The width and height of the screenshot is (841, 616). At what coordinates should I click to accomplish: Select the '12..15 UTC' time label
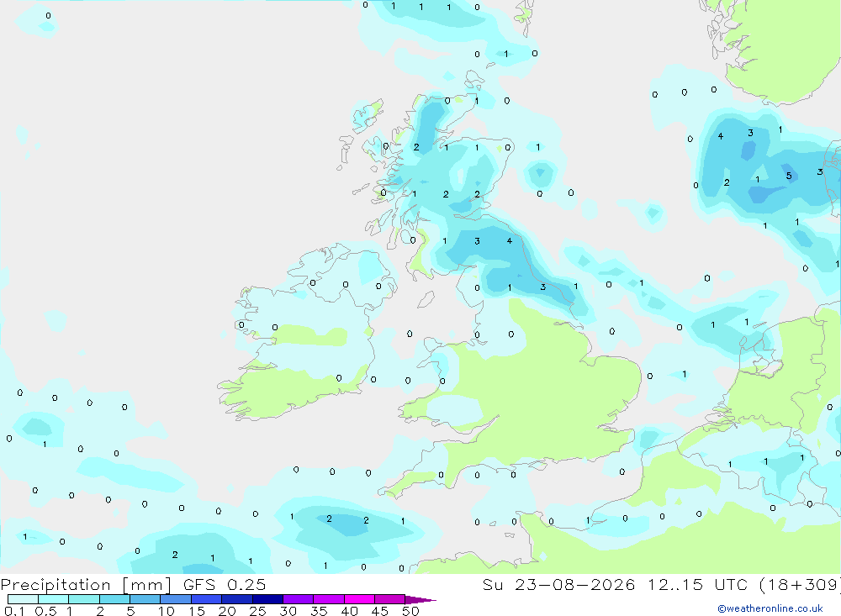[700, 584]
